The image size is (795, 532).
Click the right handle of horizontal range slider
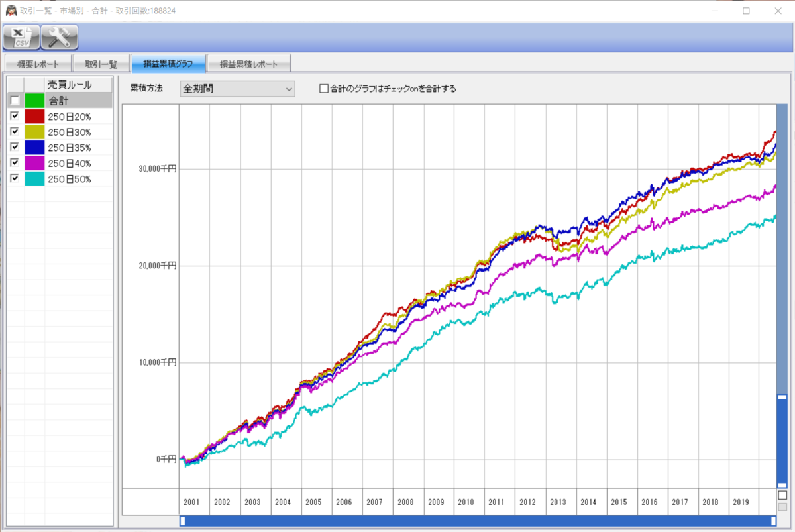point(774,521)
